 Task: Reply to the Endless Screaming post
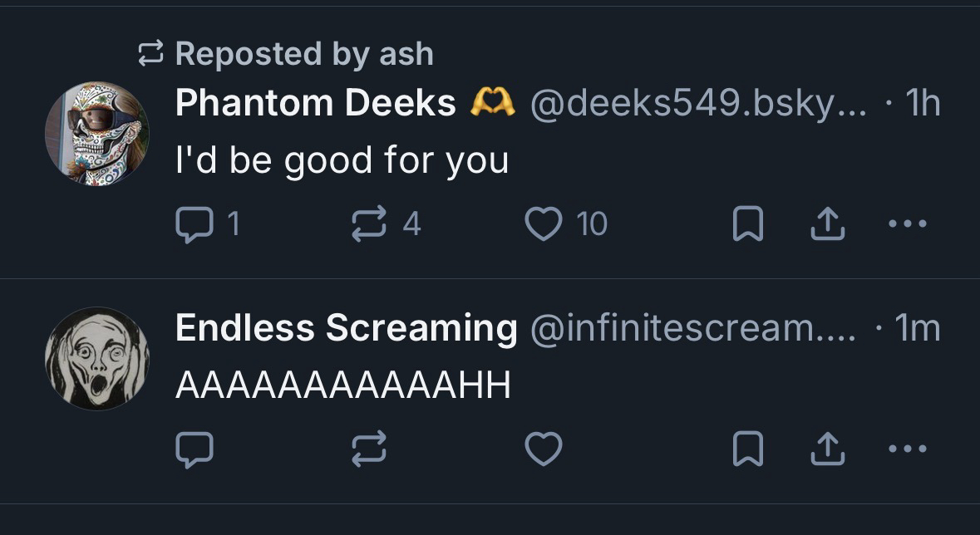click(x=195, y=449)
